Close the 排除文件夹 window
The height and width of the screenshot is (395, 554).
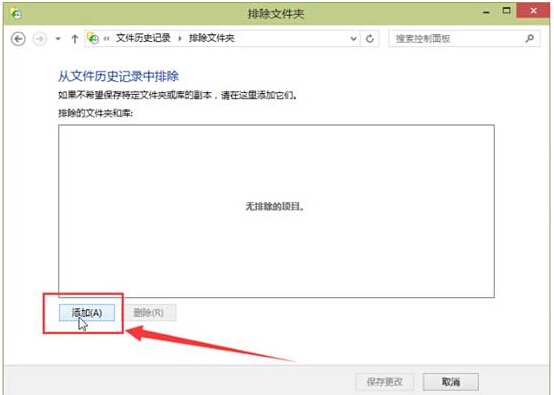click(533, 11)
